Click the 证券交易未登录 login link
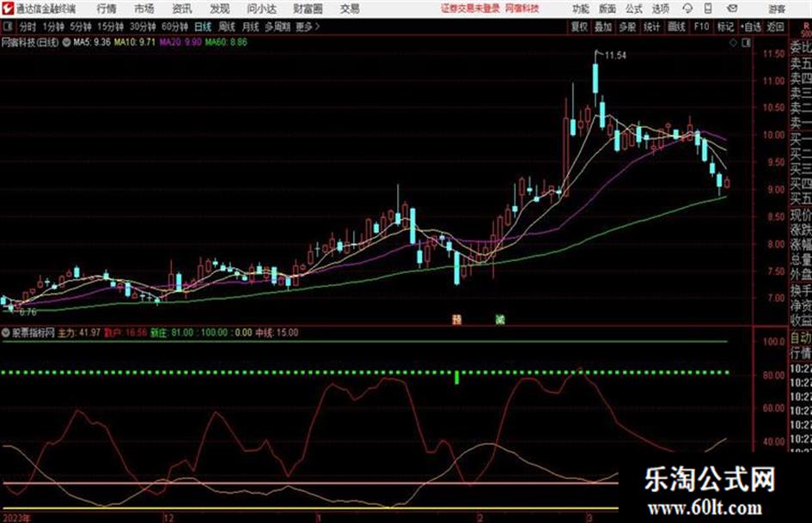This screenshot has height=523, width=812. point(470,9)
